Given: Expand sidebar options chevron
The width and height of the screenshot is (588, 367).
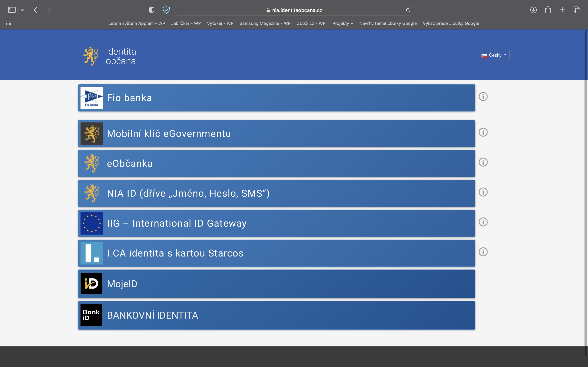Looking at the screenshot, I should point(22,10).
